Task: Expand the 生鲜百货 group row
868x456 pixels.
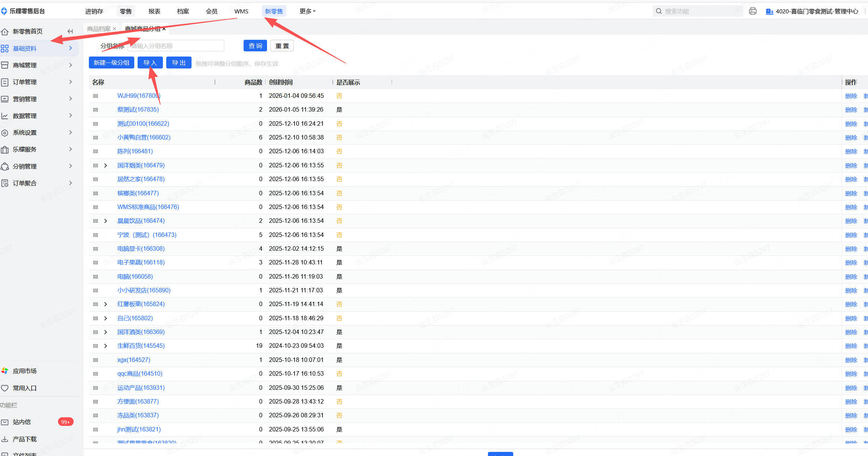Action: click(106, 346)
